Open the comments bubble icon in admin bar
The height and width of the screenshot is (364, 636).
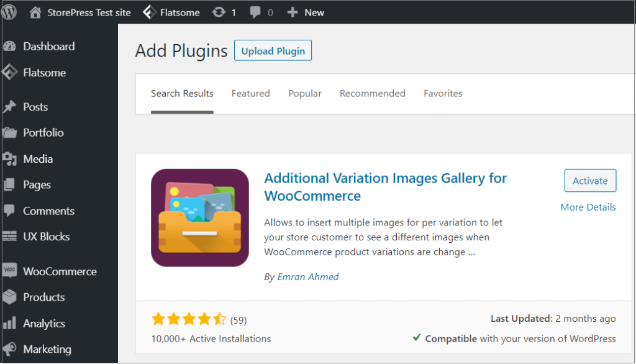coord(255,12)
